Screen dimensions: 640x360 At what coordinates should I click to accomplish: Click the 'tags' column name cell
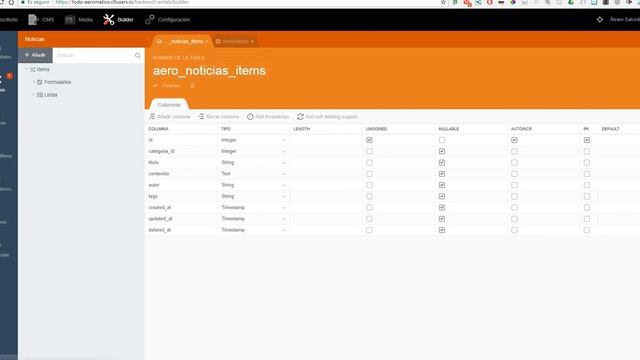(x=181, y=196)
